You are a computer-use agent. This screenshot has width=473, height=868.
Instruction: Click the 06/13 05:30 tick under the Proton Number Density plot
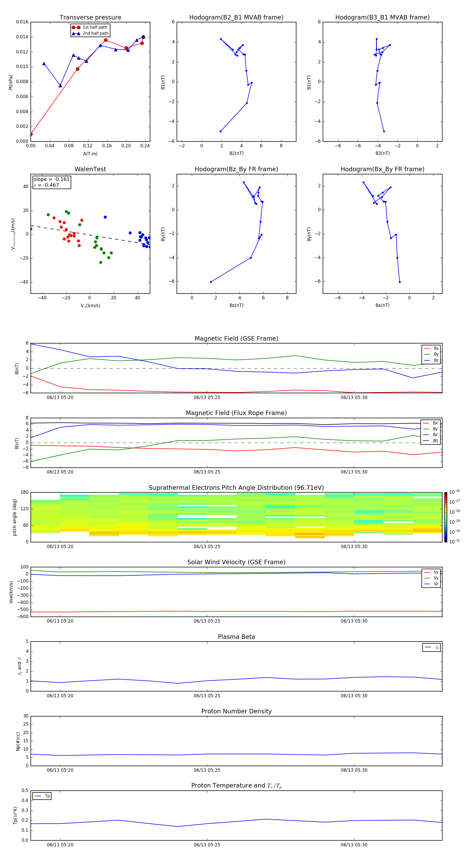(354, 770)
